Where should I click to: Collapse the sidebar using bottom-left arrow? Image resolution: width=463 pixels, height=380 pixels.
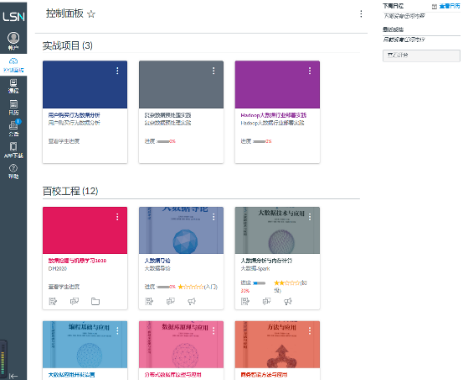[13, 376]
